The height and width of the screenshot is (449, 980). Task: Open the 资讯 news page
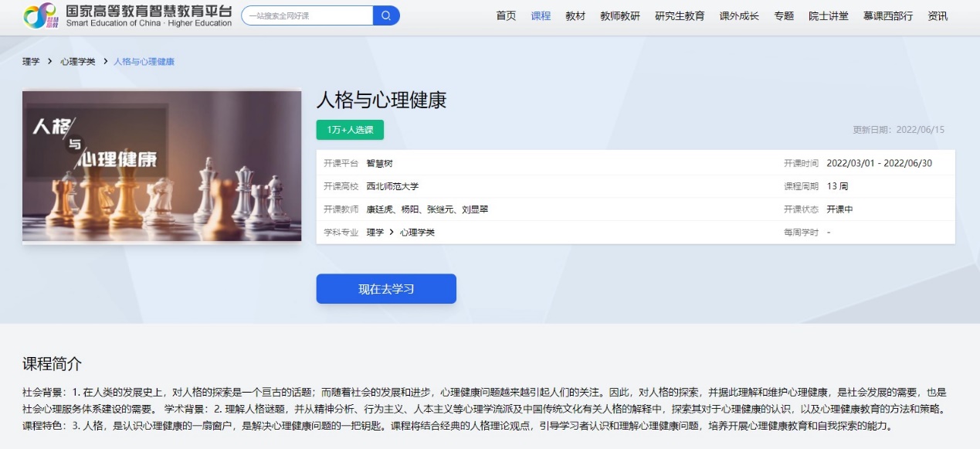[x=938, y=16]
